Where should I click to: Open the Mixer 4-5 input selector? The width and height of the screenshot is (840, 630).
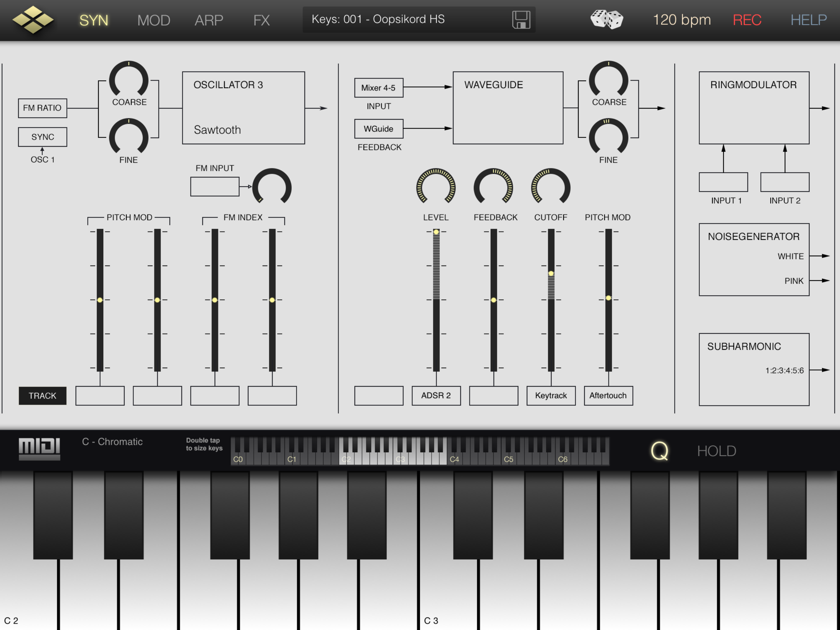point(378,88)
